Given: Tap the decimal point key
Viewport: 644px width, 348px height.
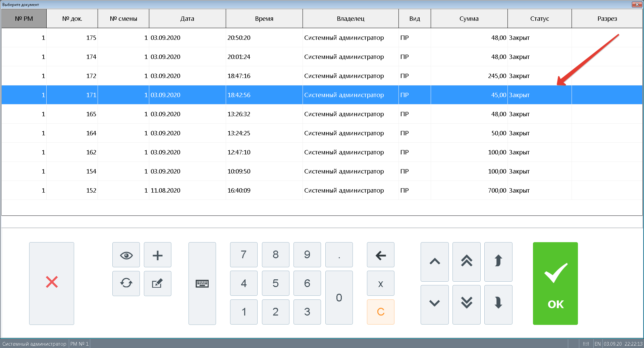Looking at the screenshot, I should click(x=339, y=255).
